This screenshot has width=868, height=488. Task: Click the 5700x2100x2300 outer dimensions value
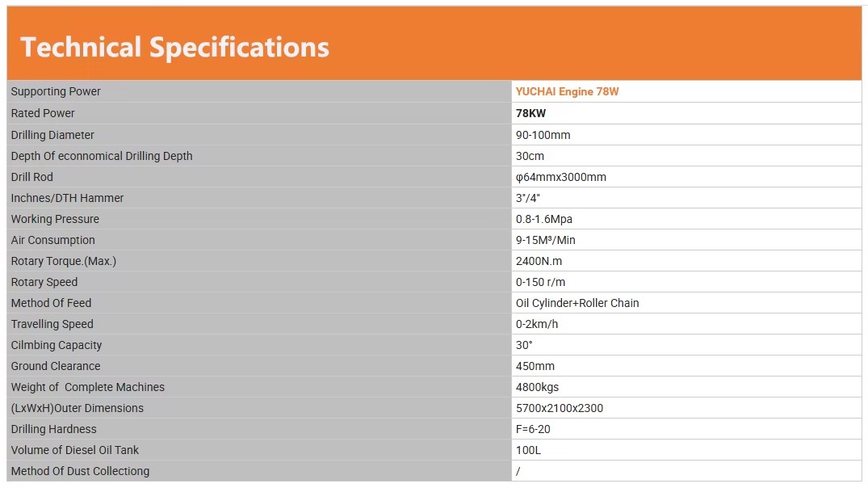pyautogui.click(x=559, y=409)
